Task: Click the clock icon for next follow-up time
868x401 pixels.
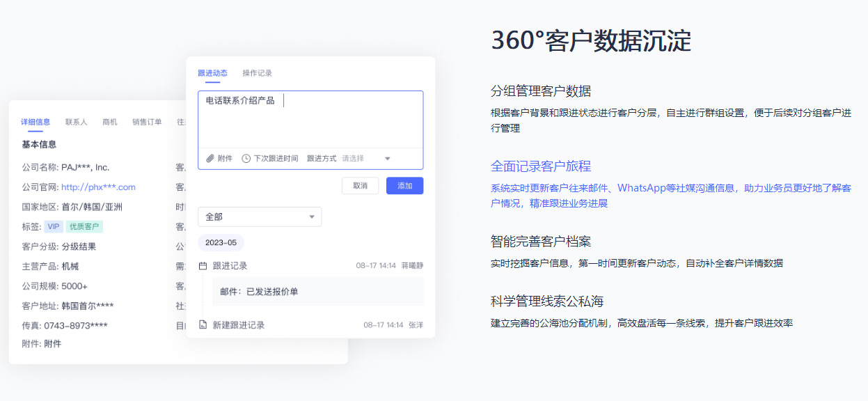Action: tap(246, 159)
